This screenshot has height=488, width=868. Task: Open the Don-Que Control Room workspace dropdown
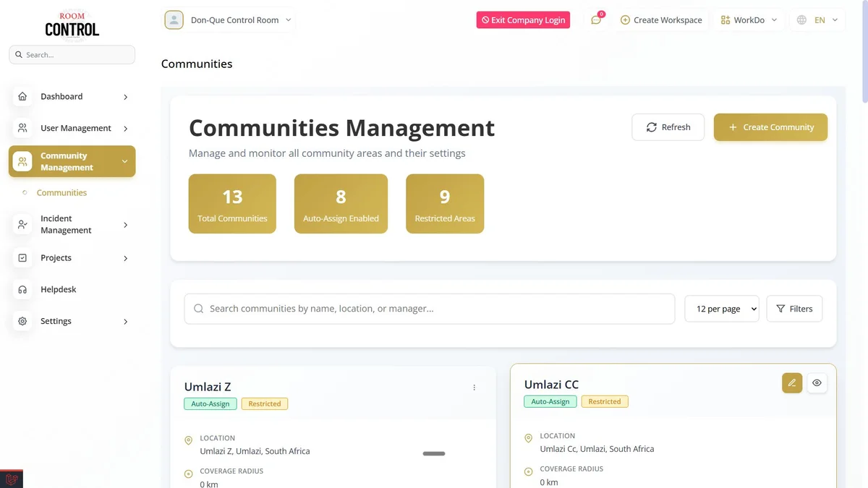229,20
